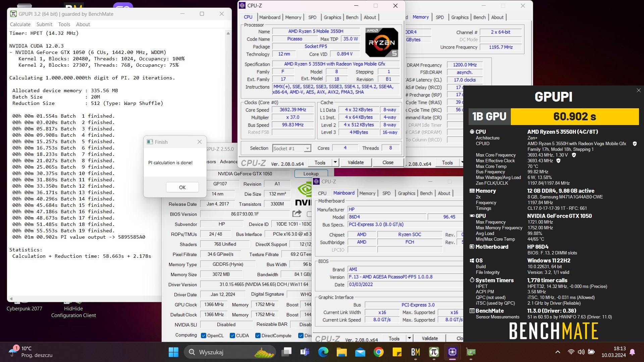Check the battery tray icon
The width and height of the screenshot is (644, 362).
tap(591, 352)
